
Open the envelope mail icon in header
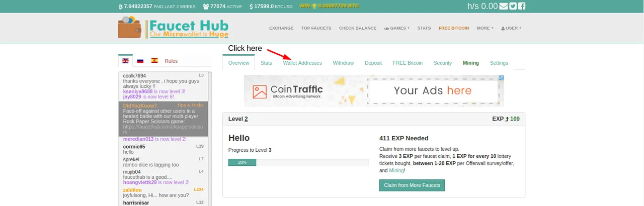(503, 7)
